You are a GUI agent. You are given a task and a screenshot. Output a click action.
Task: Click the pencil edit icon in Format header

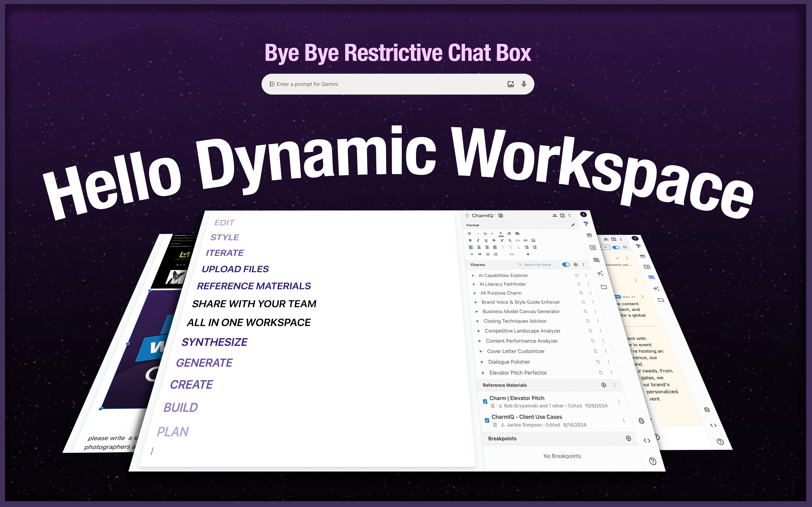coord(573,225)
